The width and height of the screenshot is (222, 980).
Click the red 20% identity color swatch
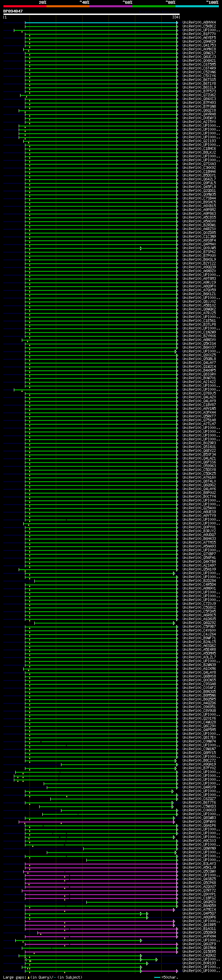tap(25, 6)
